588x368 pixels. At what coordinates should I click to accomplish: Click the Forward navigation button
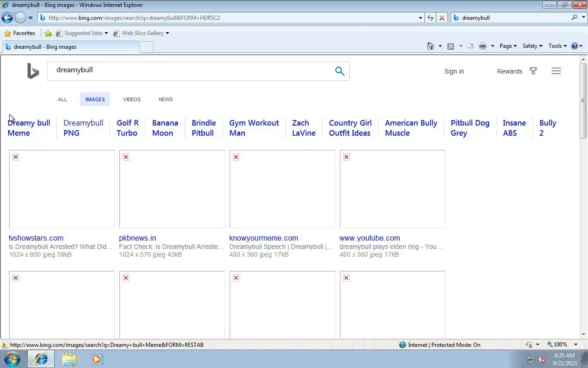click(20, 18)
